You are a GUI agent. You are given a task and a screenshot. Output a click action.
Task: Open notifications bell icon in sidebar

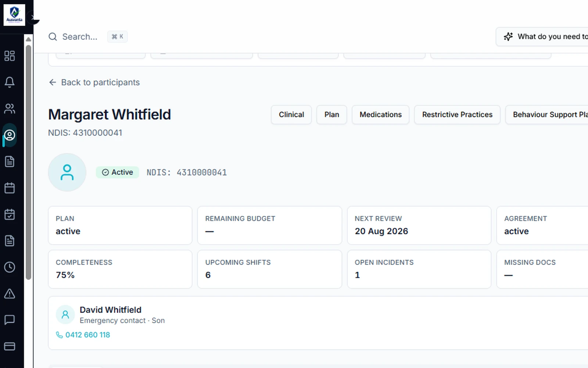(x=10, y=82)
